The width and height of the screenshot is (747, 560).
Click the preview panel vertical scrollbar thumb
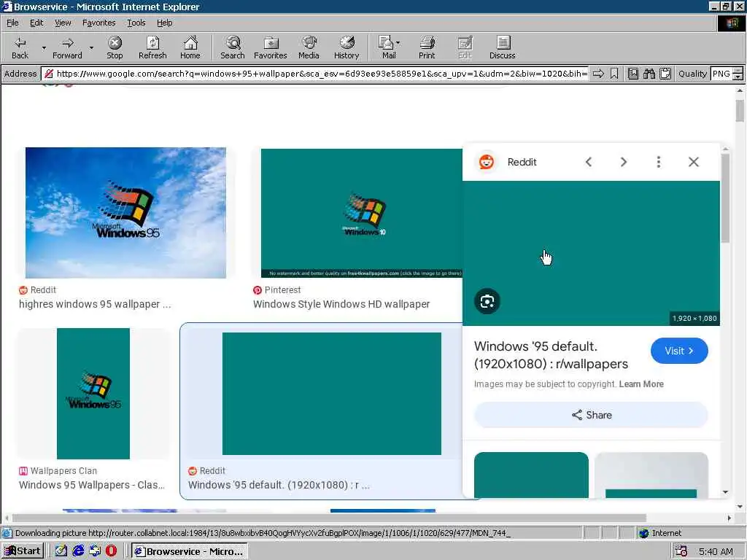[x=725, y=198]
